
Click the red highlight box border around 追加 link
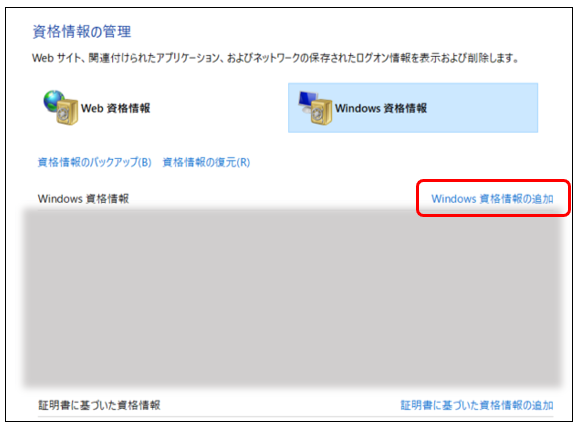(x=493, y=181)
